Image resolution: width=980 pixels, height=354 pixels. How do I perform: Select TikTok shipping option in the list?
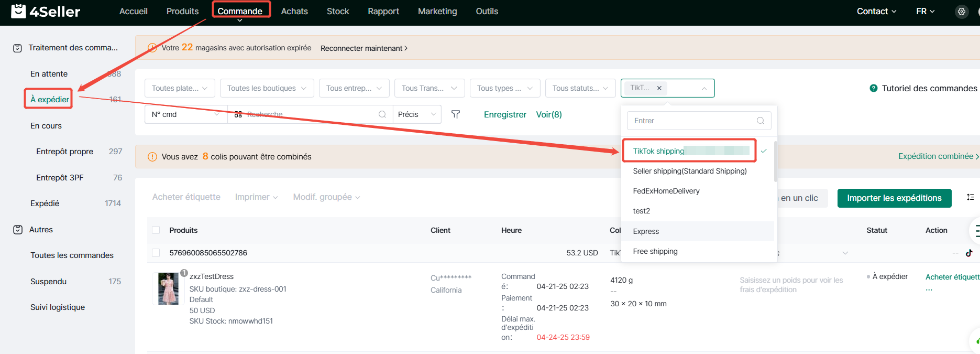click(x=697, y=151)
